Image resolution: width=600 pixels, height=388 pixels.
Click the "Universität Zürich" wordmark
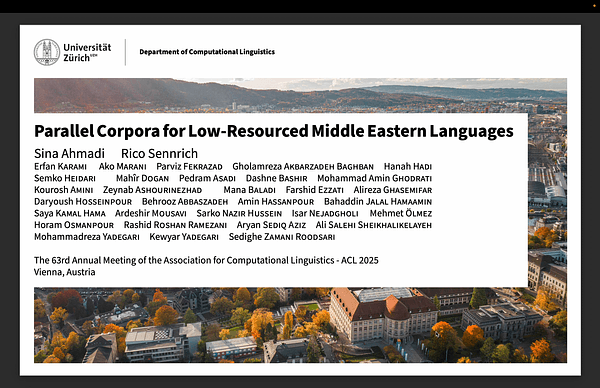point(87,52)
